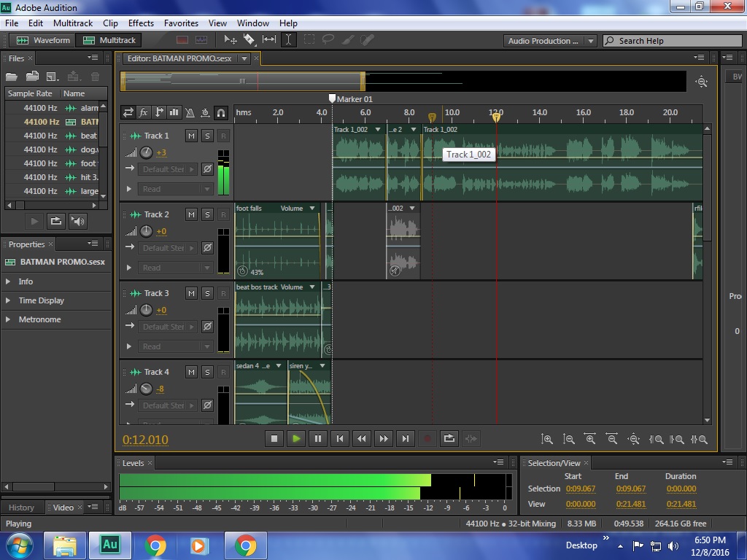The height and width of the screenshot is (560, 747).
Task: Select the Time Selection tool
Action: tap(289, 40)
